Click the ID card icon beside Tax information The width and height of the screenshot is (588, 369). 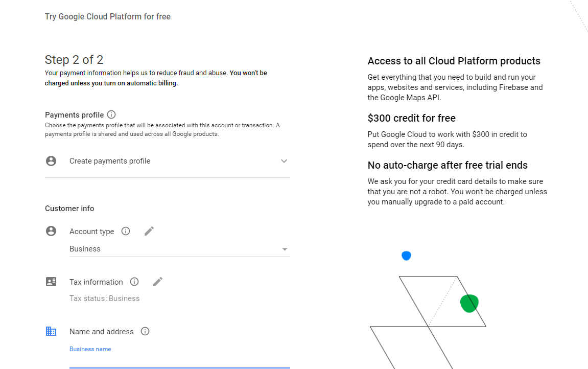(51, 282)
